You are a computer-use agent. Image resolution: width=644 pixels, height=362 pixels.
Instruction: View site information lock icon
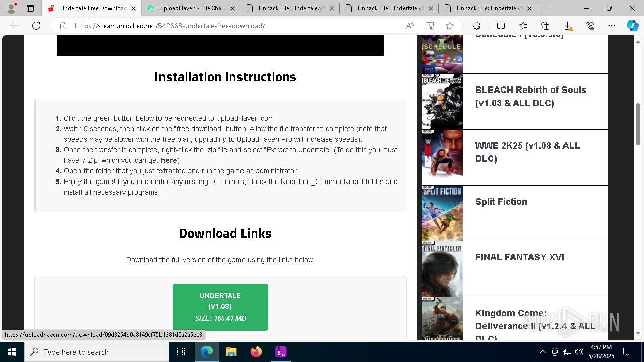(63, 26)
